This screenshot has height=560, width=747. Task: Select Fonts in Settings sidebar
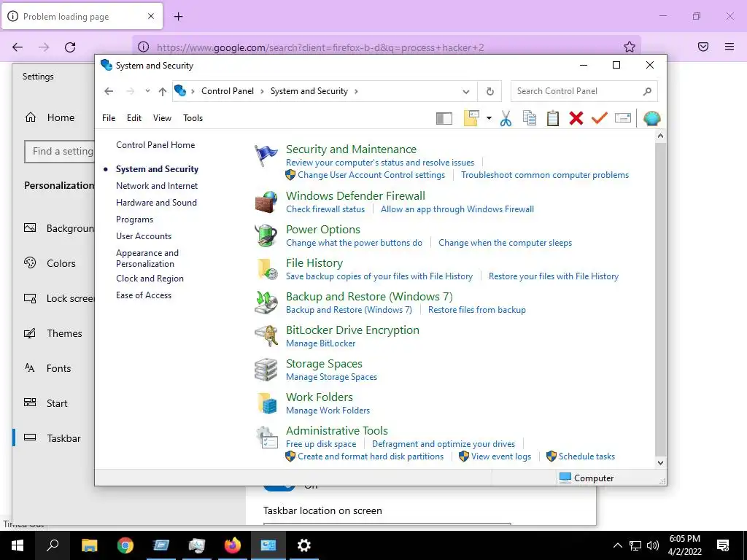tap(58, 368)
